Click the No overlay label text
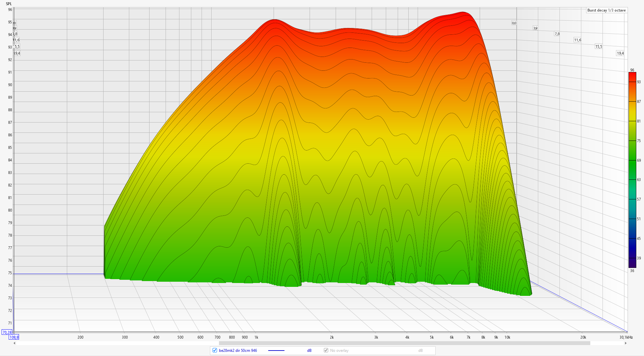This screenshot has height=356, width=644. 339,351
